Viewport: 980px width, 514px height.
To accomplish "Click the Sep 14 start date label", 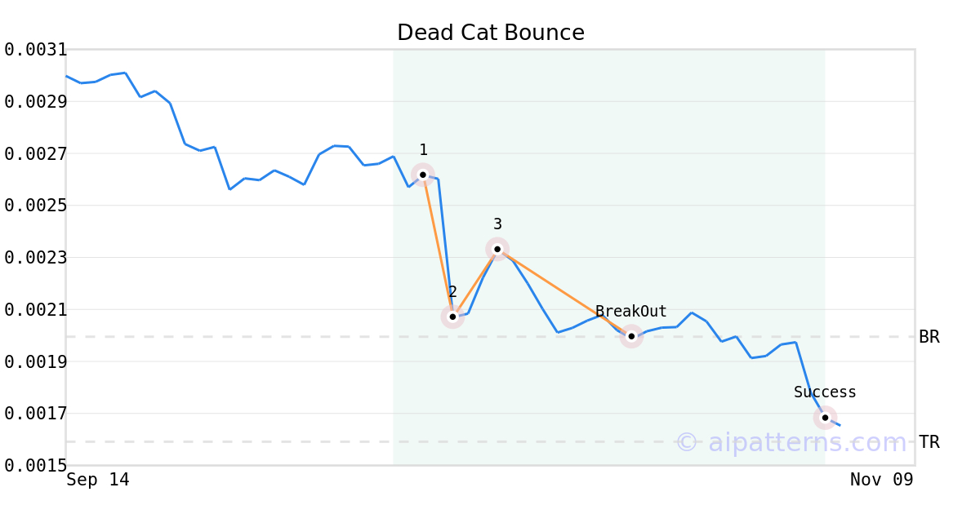I will 98,480.
